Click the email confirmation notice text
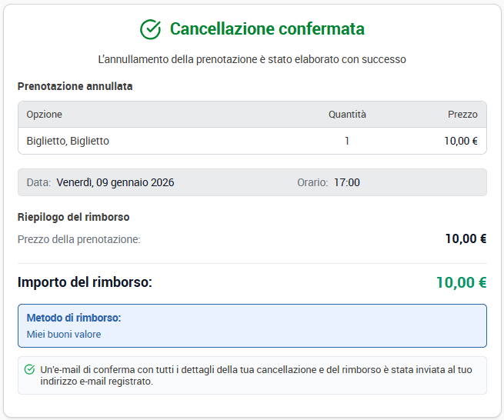 256,375
